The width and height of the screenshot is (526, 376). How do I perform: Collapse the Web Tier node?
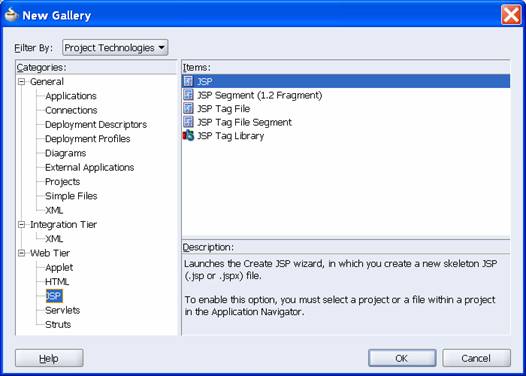(x=21, y=253)
